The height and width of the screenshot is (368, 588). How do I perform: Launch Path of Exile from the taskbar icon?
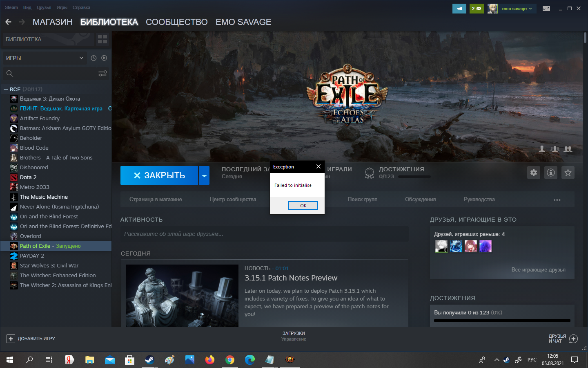click(290, 360)
